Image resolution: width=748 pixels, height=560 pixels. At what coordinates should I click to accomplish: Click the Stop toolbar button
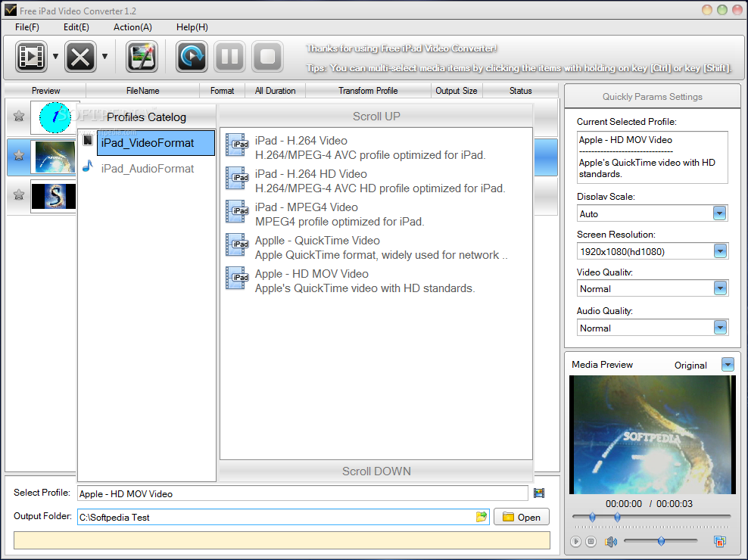coord(267,57)
